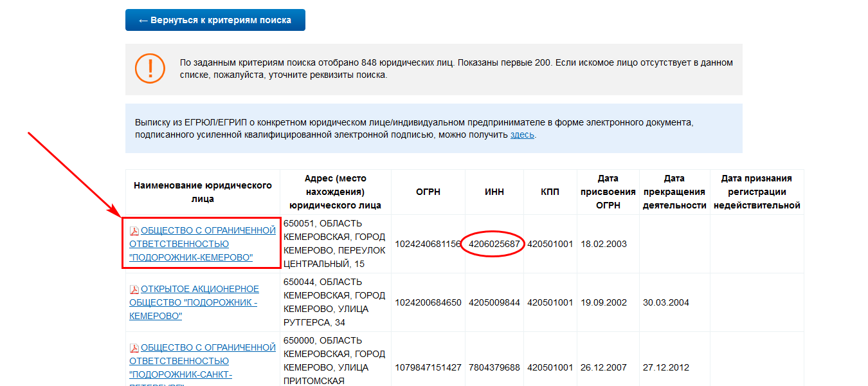Viewport: 868px width, 386px height.
Task: Open the 'здесь' link for the EGRUL extract
Action: (x=522, y=135)
